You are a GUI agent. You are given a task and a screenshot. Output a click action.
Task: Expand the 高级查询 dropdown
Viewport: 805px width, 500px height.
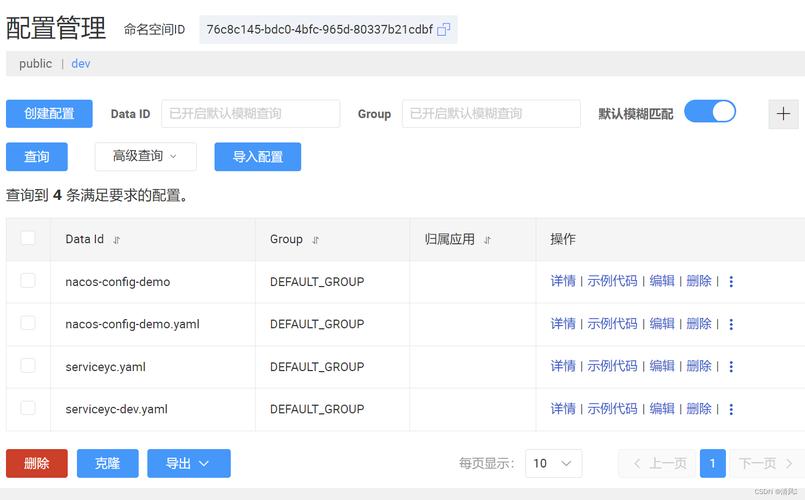[x=145, y=156]
